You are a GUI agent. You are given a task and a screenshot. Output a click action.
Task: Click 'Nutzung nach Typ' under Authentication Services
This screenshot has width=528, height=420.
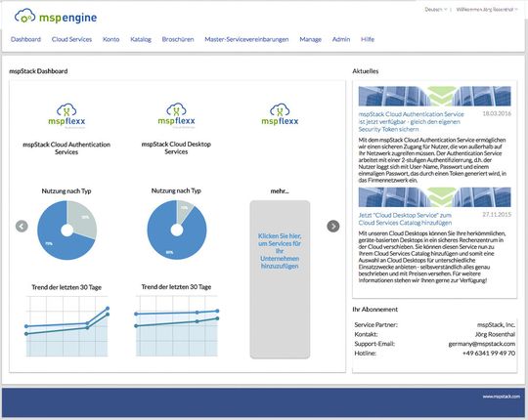pyautogui.click(x=66, y=191)
